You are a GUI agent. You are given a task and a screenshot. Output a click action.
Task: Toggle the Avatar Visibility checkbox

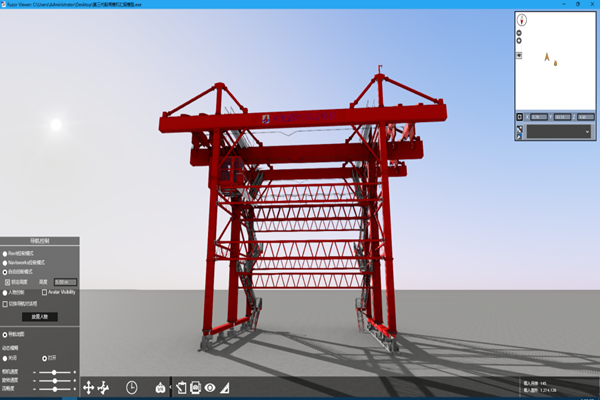pyautogui.click(x=44, y=293)
